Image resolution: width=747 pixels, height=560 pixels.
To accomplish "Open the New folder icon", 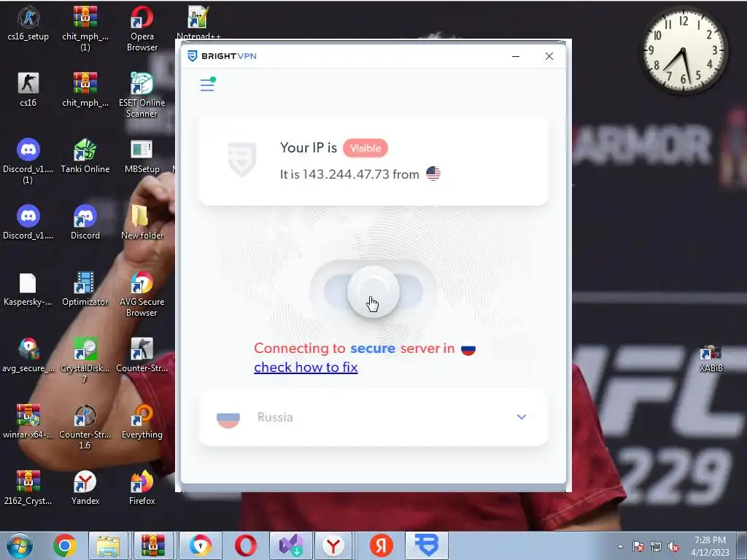I will coord(142,222).
